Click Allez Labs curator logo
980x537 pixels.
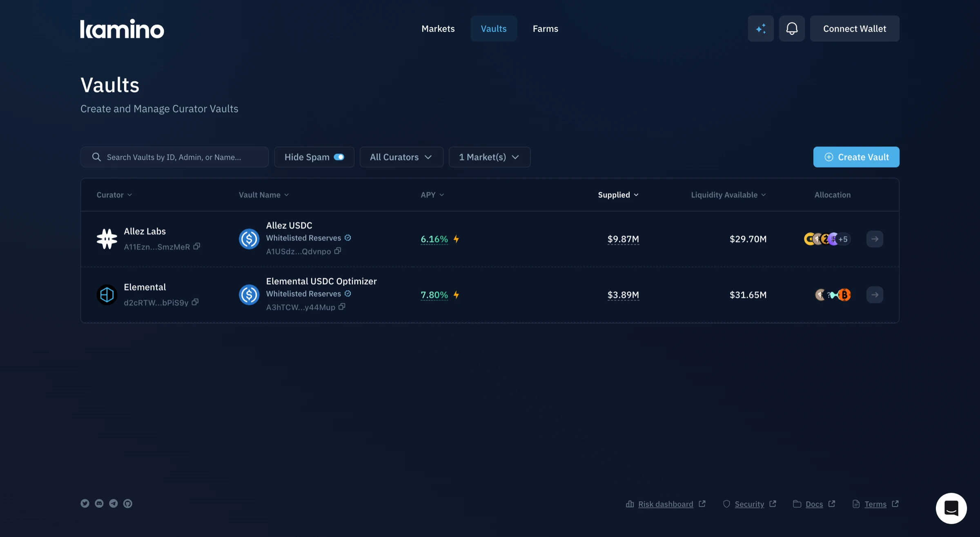point(107,239)
